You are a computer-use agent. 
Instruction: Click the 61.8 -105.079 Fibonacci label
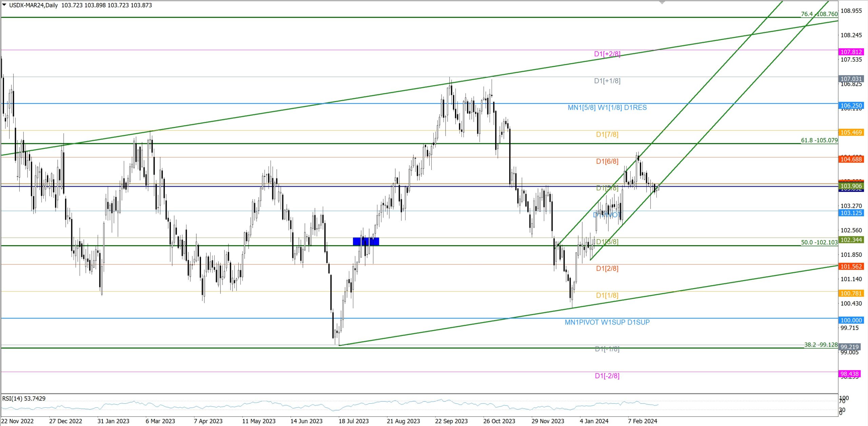coord(819,140)
